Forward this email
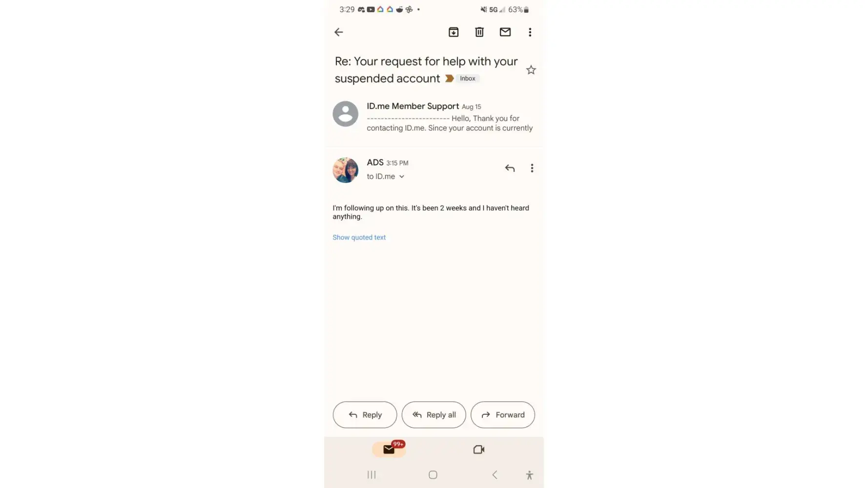The image size is (868, 488). [x=503, y=415]
